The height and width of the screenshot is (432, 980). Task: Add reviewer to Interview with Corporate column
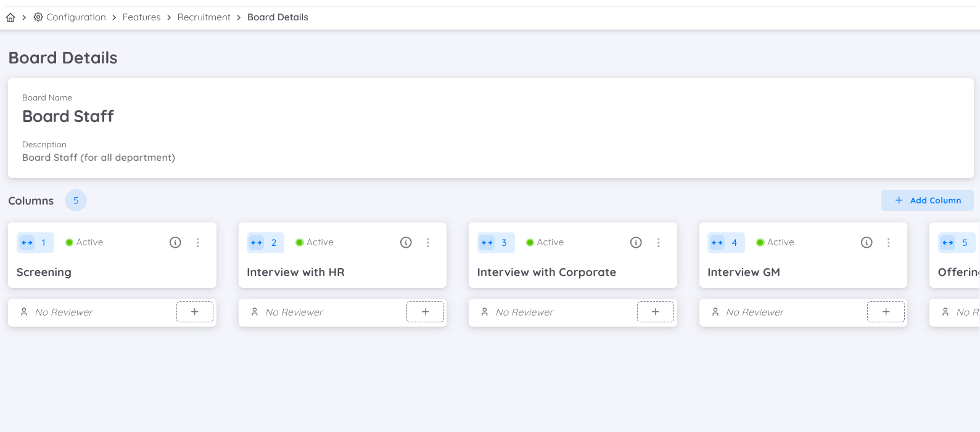pos(656,312)
